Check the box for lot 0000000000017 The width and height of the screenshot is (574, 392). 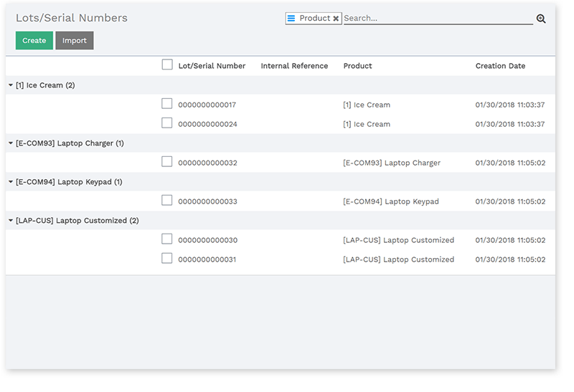tap(167, 104)
